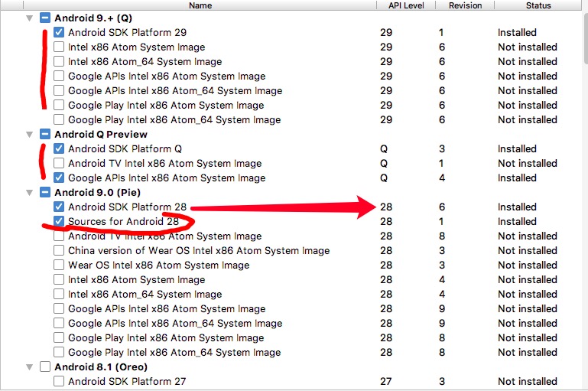This screenshot has width=588, height=391.
Task: Uncheck Android SDK Platform 28
Action: pyautogui.click(x=59, y=207)
